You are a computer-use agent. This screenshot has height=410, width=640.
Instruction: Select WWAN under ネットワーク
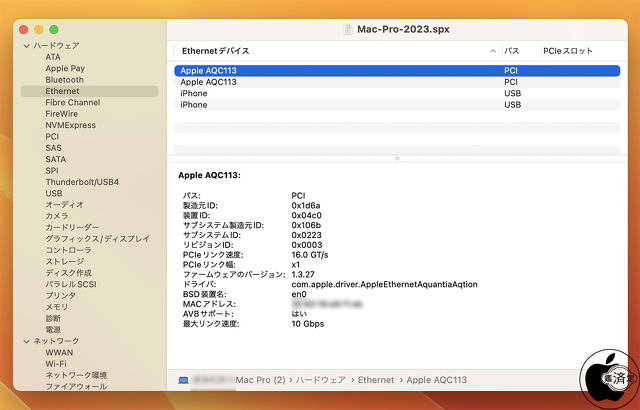59,352
